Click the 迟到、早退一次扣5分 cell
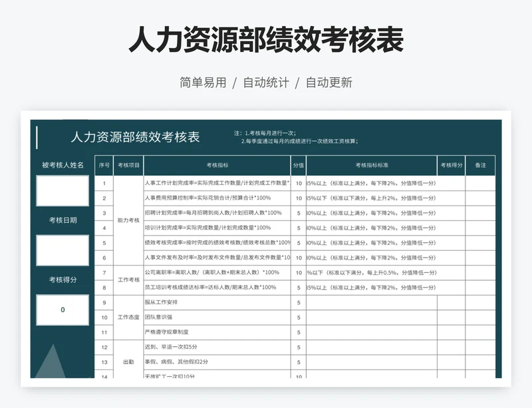532x408 pixels. coord(217,347)
